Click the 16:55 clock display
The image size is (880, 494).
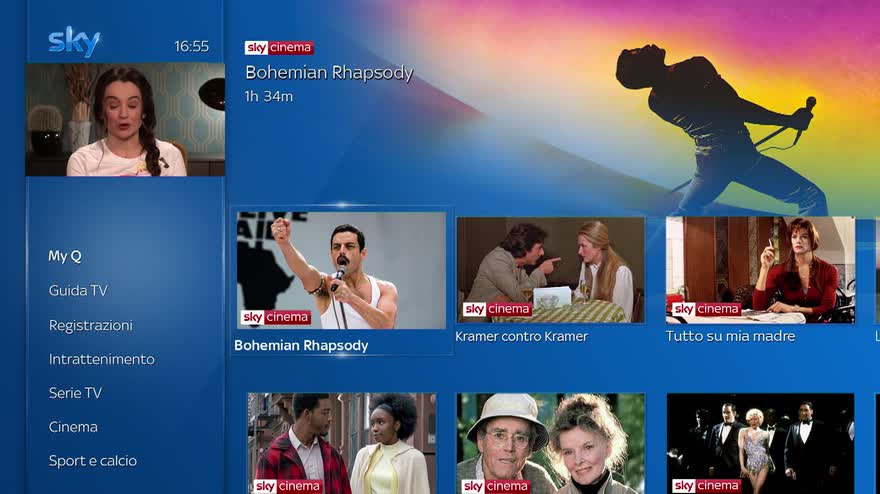coord(191,46)
